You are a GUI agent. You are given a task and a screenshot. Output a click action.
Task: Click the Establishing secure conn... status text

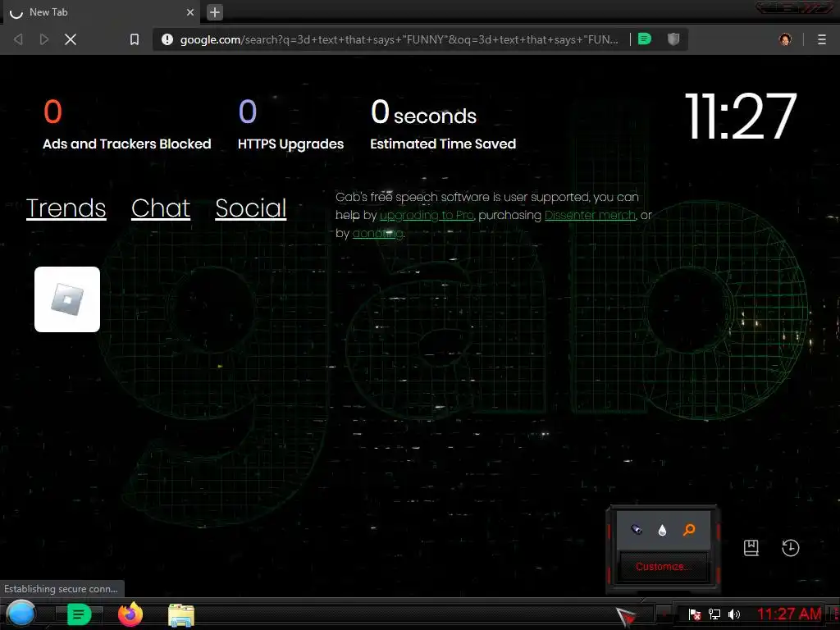61,589
